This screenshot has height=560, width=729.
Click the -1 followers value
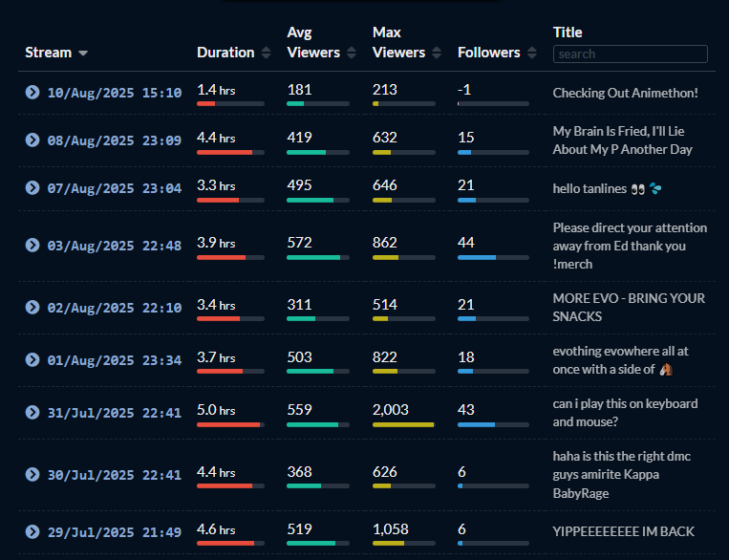(464, 90)
